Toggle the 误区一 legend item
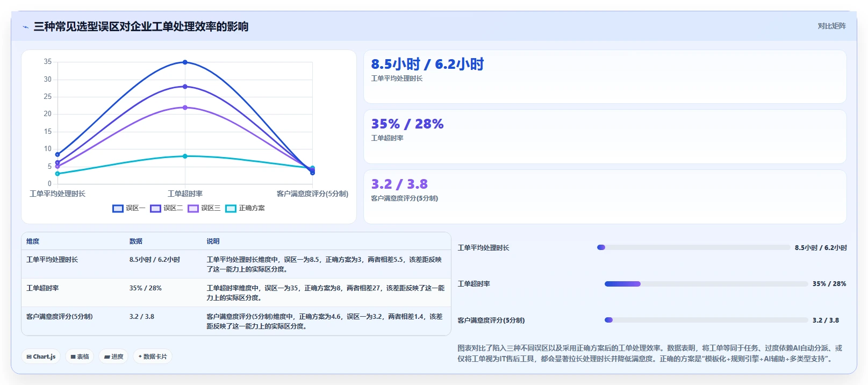This screenshot has height=385, width=868. coord(129,208)
